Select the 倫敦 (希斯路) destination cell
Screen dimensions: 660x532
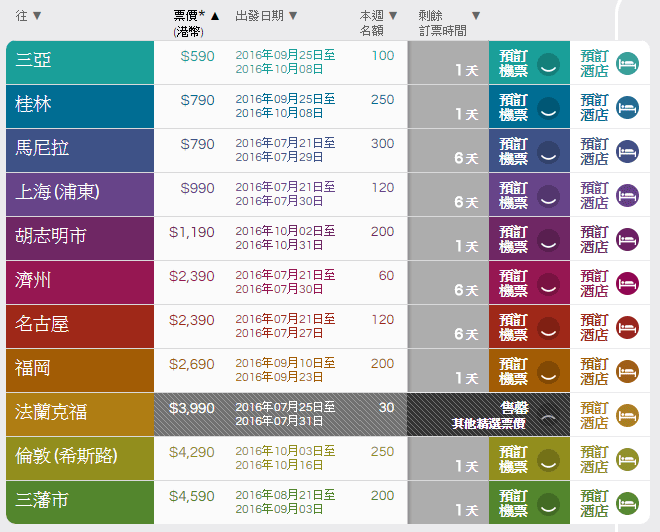click(80, 458)
